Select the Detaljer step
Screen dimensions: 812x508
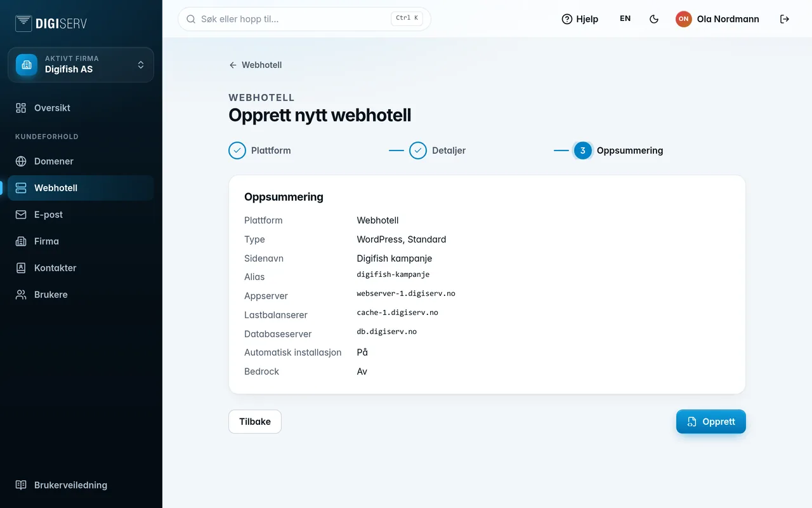point(438,150)
